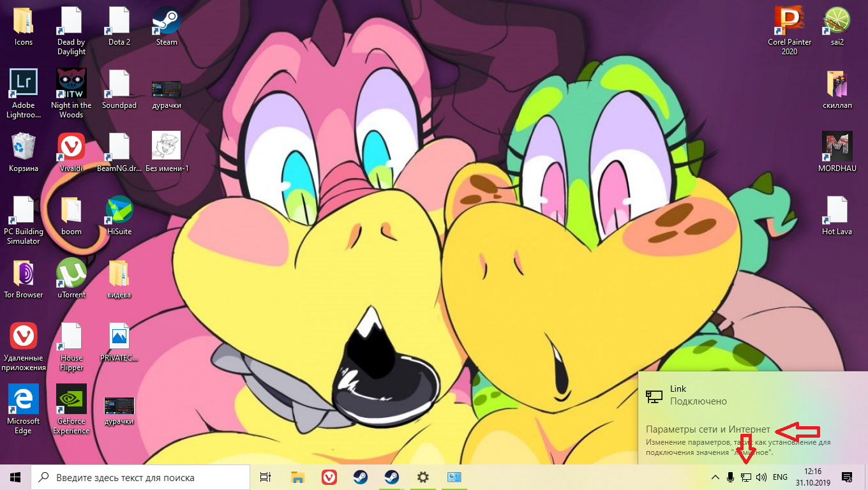Select the Корзина recycle bin icon
The image size is (868, 490).
click(23, 152)
